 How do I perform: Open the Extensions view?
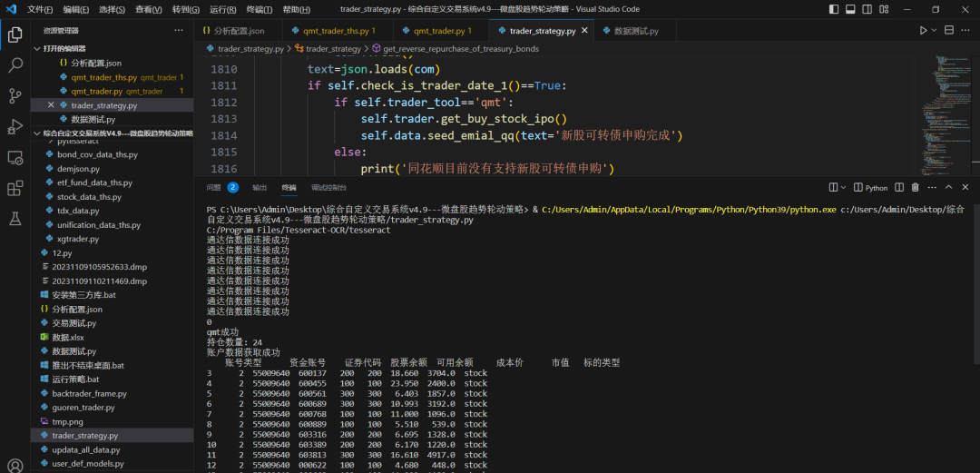pyautogui.click(x=15, y=188)
